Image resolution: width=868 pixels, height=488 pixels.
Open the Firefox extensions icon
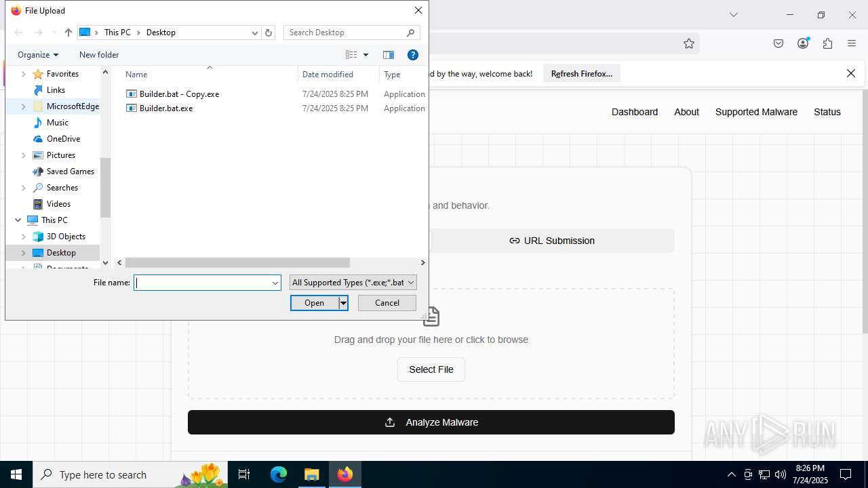(x=827, y=43)
